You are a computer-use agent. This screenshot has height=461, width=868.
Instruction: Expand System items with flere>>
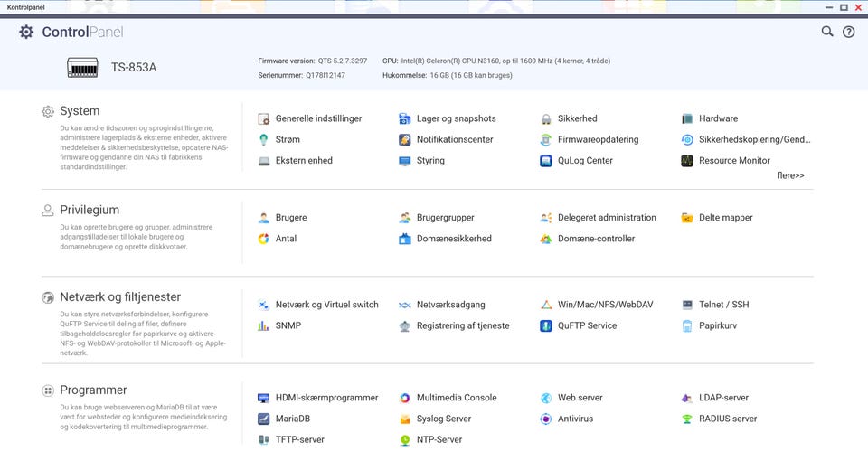(x=790, y=175)
